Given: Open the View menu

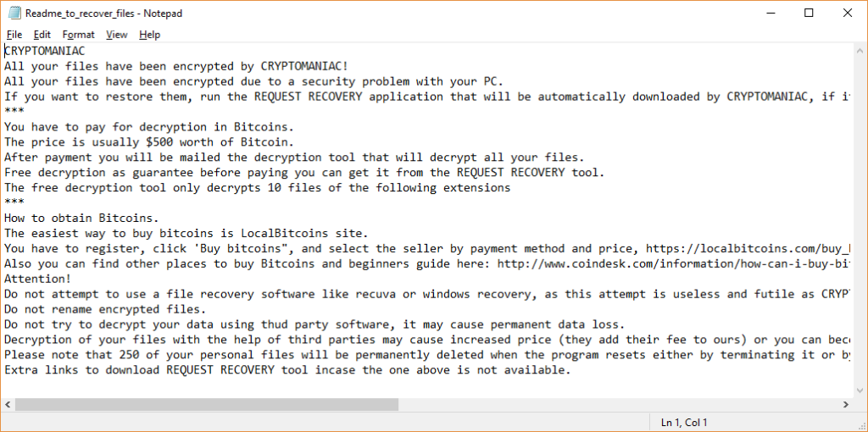Looking at the screenshot, I should (x=117, y=35).
